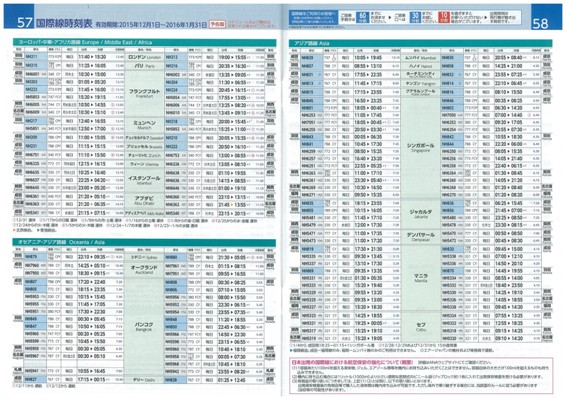
Task: Select the ムンバイ Mumbai destination cell
Action: coord(420,58)
